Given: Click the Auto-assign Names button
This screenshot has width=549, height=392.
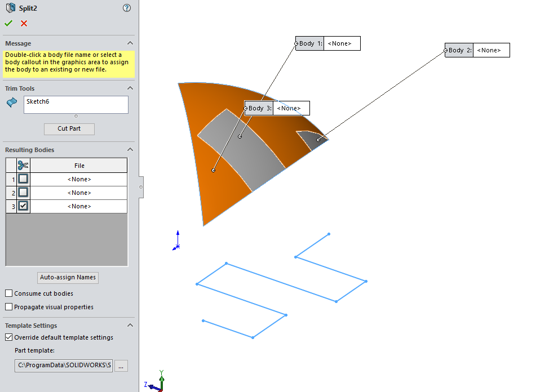Looking at the screenshot, I should point(68,277).
